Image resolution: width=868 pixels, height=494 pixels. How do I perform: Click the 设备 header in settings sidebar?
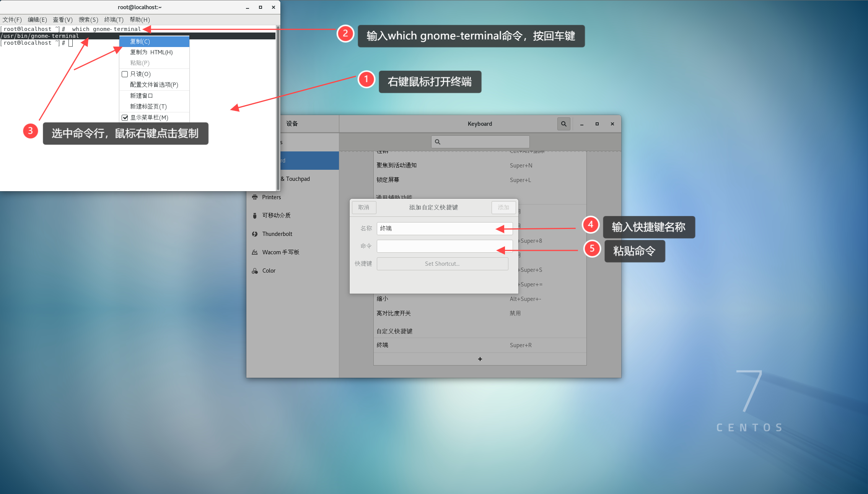292,124
